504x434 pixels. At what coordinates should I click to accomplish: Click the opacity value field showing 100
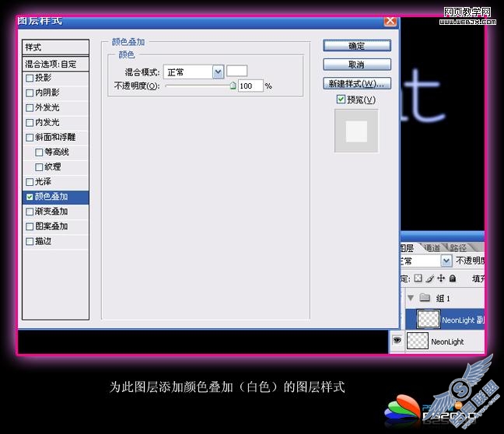pos(250,86)
